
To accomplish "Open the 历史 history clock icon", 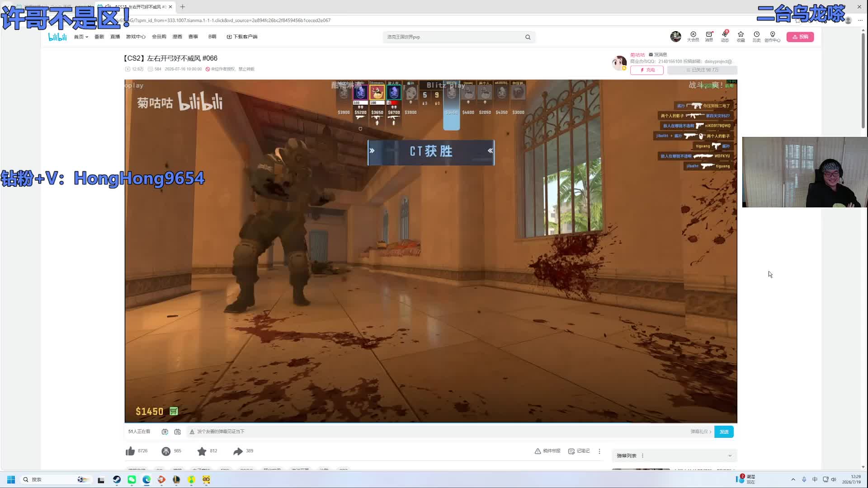I will point(756,37).
